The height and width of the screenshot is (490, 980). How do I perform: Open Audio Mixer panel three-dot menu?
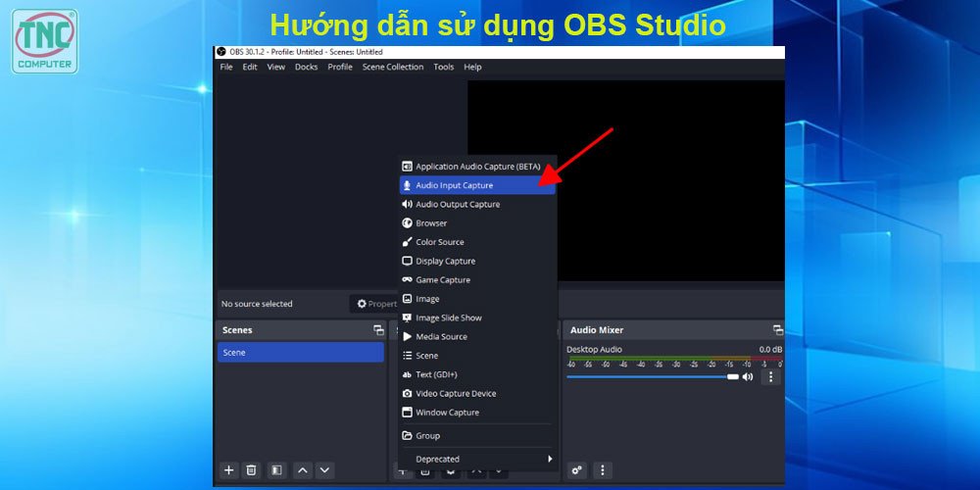[x=603, y=470]
